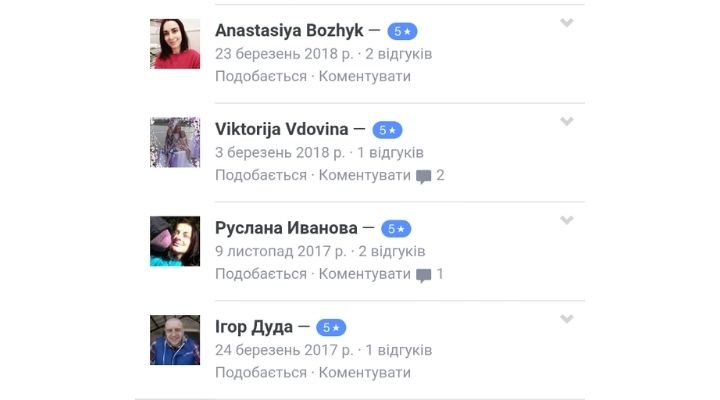Screen dimensions: 720x400
Task: Open Viktorija Vdovina profile picture
Action: coord(175,142)
